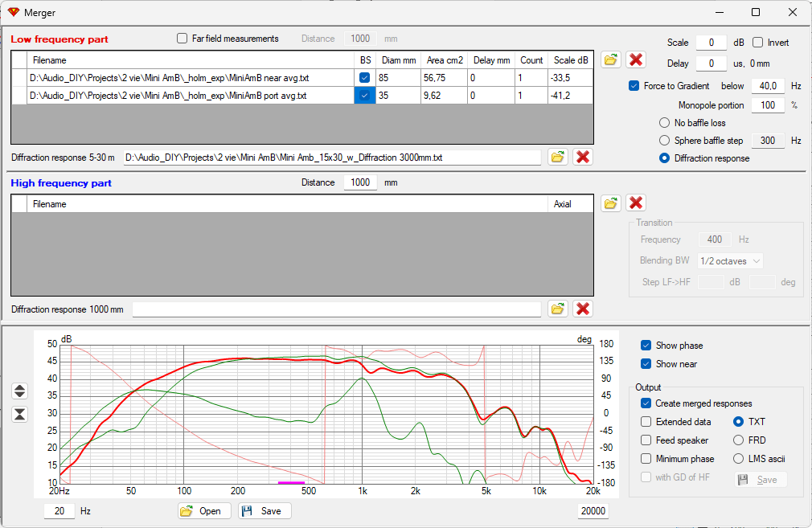Screen dimensions: 812x528
Task: Select TXT output format
Action: [x=739, y=422]
